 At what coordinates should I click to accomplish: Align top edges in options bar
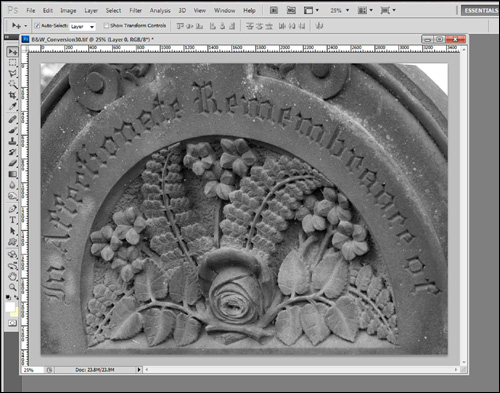coord(180,26)
